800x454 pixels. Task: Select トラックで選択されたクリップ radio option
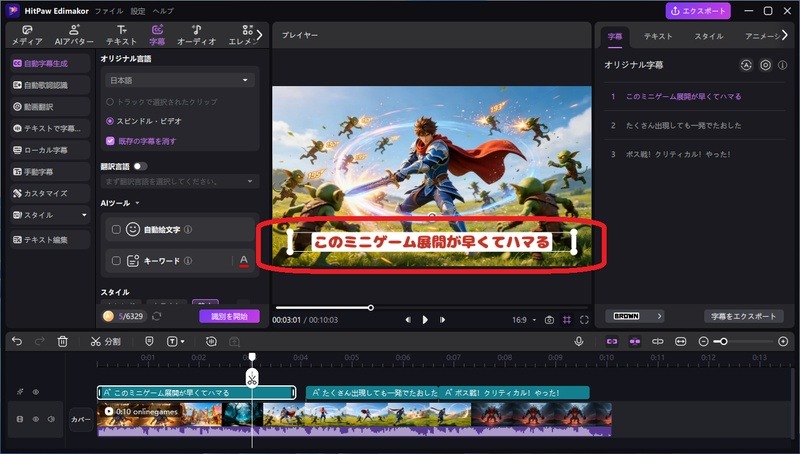pyautogui.click(x=110, y=102)
